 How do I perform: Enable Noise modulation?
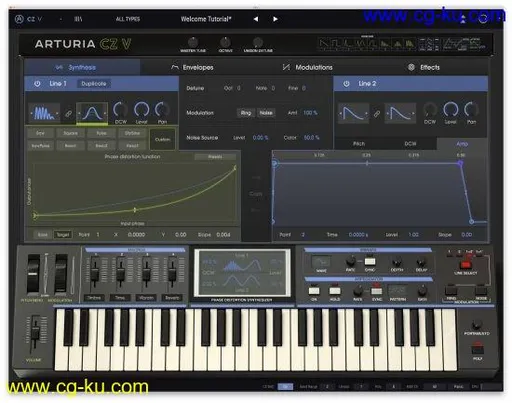click(266, 113)
